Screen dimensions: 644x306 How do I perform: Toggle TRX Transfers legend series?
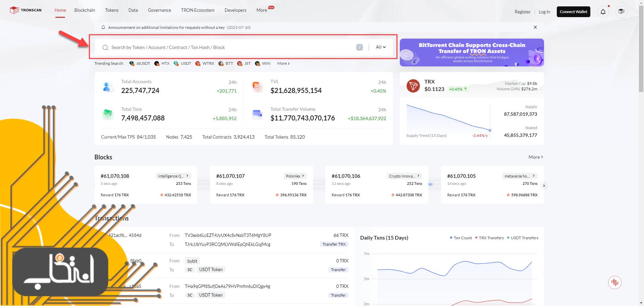(489, 238)
